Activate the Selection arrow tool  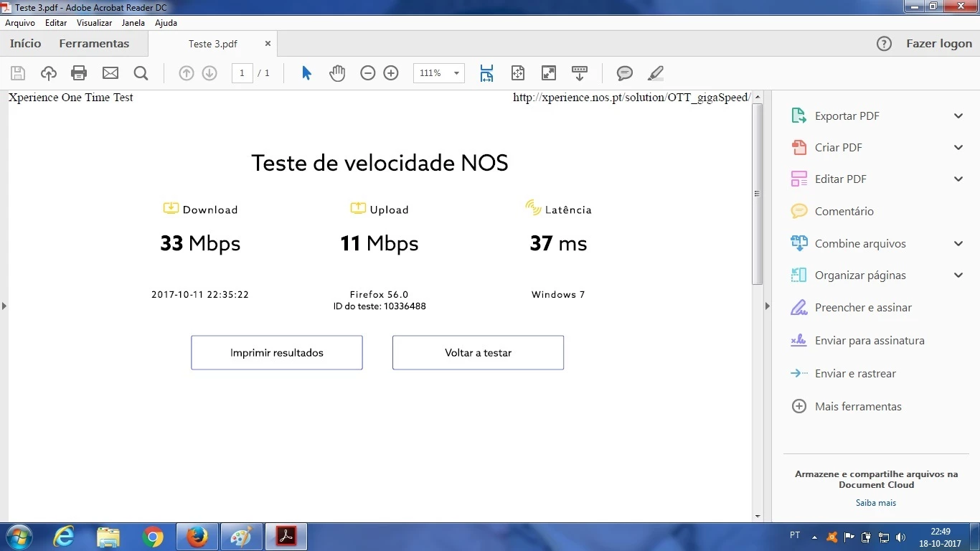(x=306, y=73)
